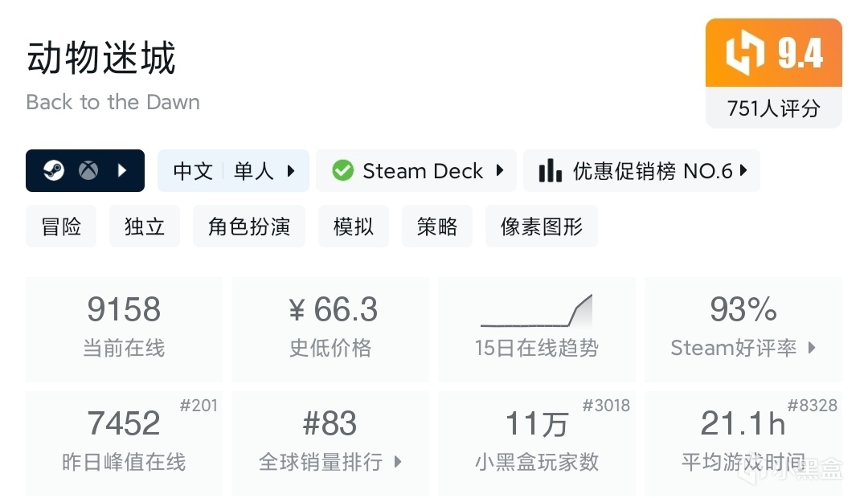
Task: Click the Xbox platform icon
Action: coord(88,170)
